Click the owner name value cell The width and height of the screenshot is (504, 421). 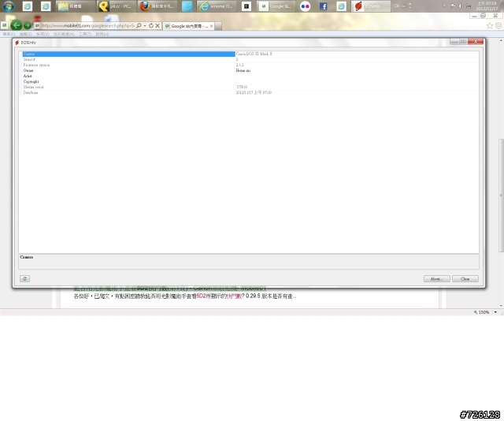[x=243, y=70]
